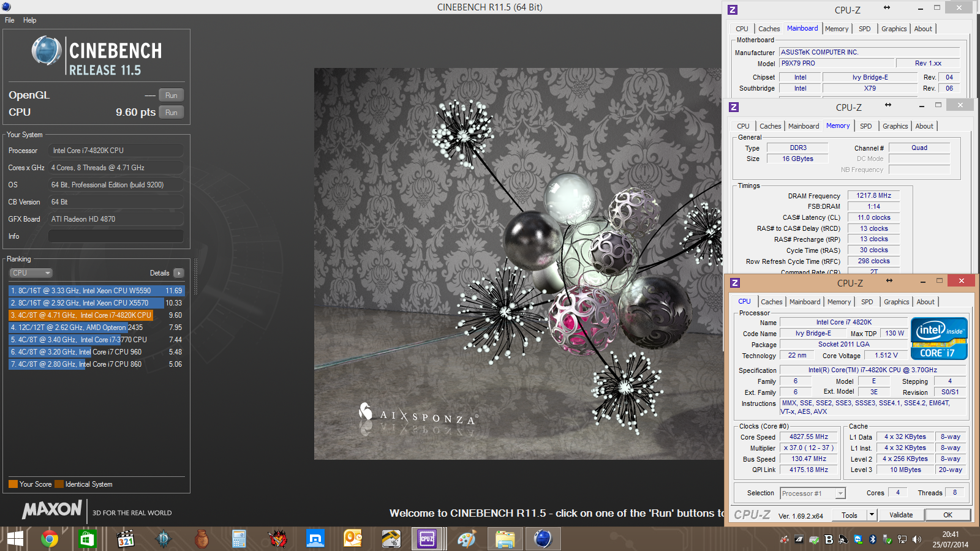Select ranking row Xeon CPU W5590
This screenshot has height=551, width=980.
(97, 291)
